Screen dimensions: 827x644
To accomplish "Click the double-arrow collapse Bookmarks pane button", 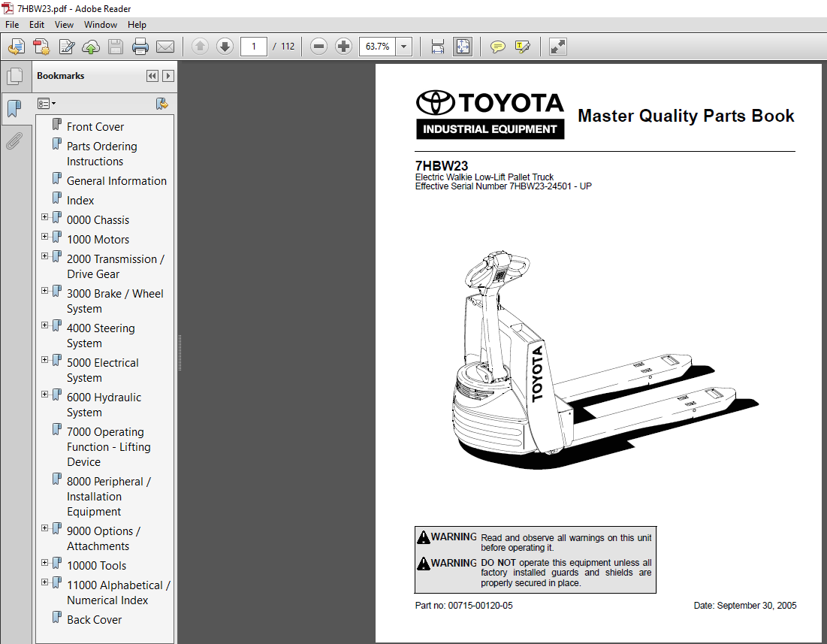I will [152, 76].
